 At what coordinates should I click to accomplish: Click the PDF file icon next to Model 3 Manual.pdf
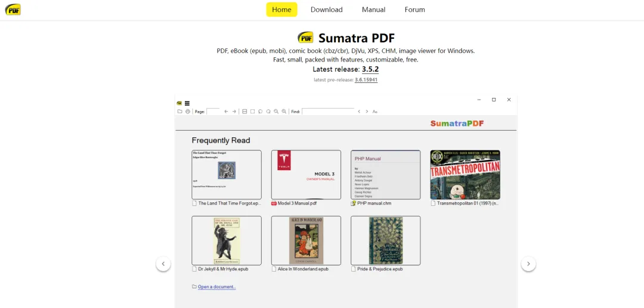[x=274, y=203]
